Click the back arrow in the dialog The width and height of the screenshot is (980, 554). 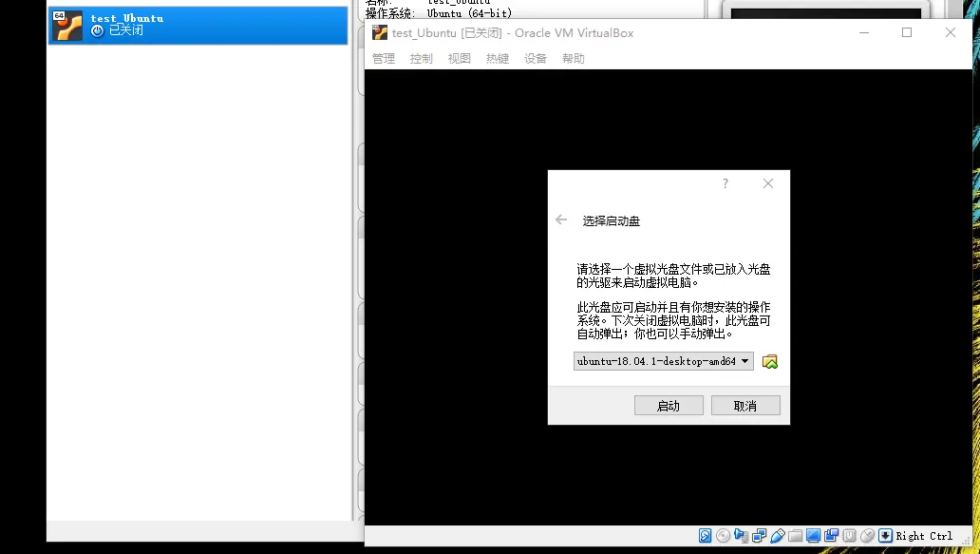[560, 220]
